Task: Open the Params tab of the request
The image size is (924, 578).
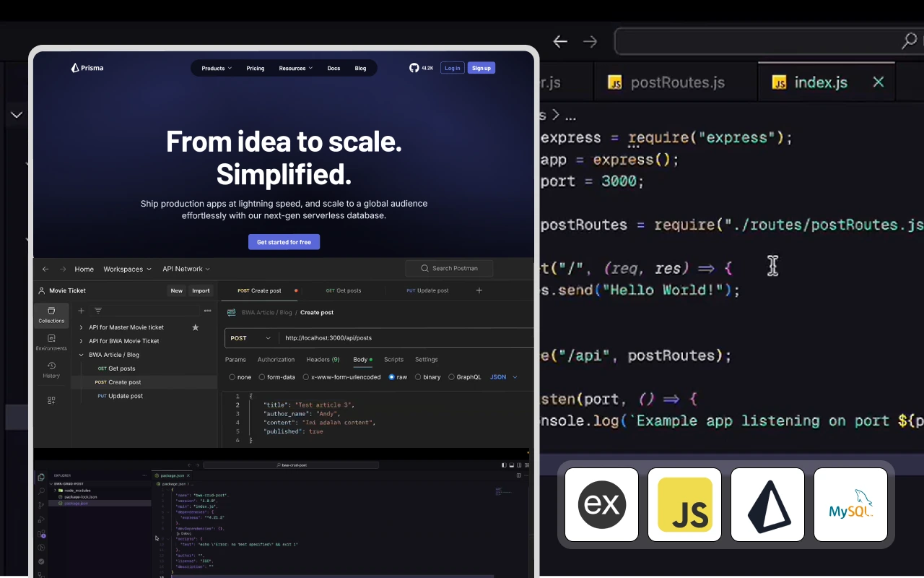Action: [x=235, y=359]
